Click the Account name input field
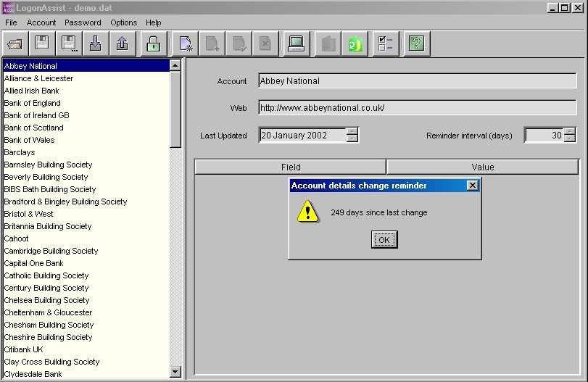This screenshot has height=382, width=588. [418, 81]
